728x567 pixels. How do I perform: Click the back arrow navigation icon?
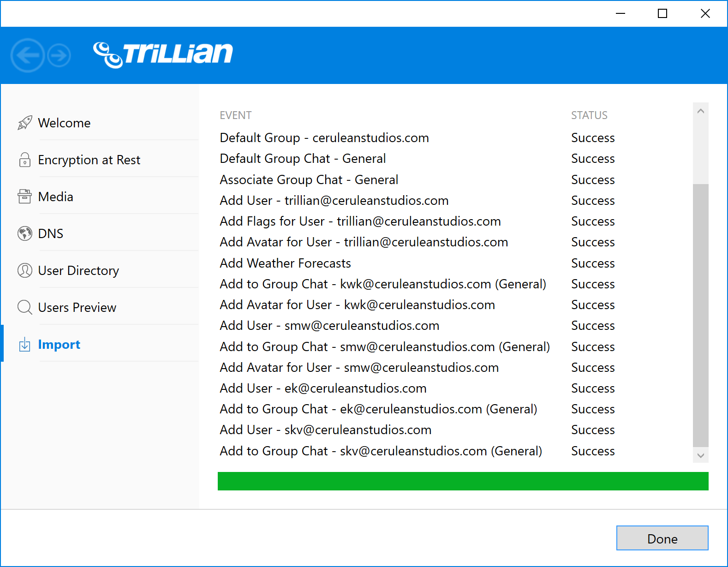coord(28,55)
